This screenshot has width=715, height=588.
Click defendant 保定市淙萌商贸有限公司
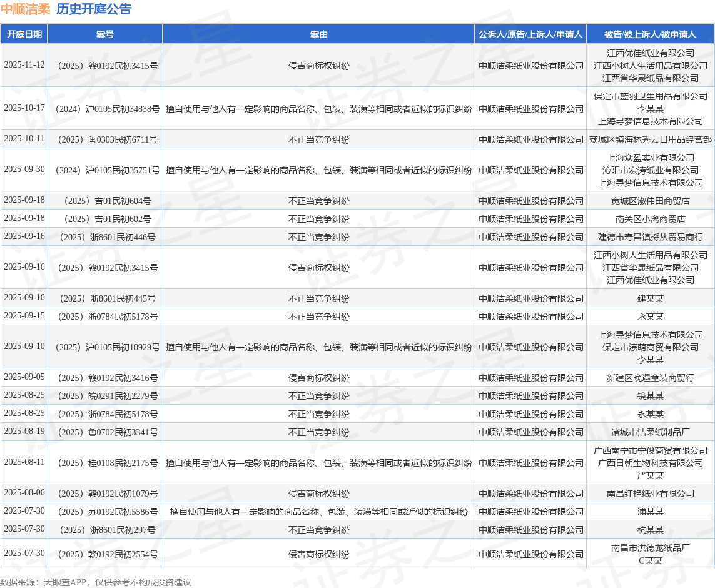(x=650, y=347)
